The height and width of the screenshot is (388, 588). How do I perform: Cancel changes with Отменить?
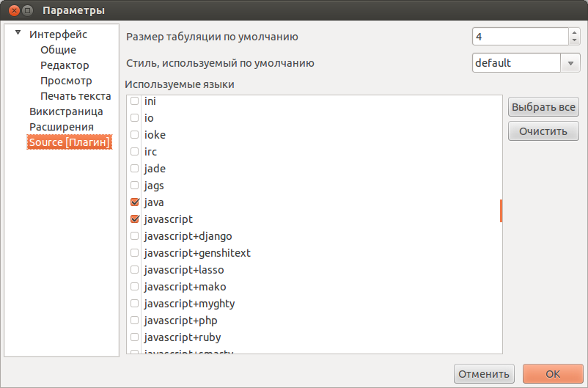[484, 374]
